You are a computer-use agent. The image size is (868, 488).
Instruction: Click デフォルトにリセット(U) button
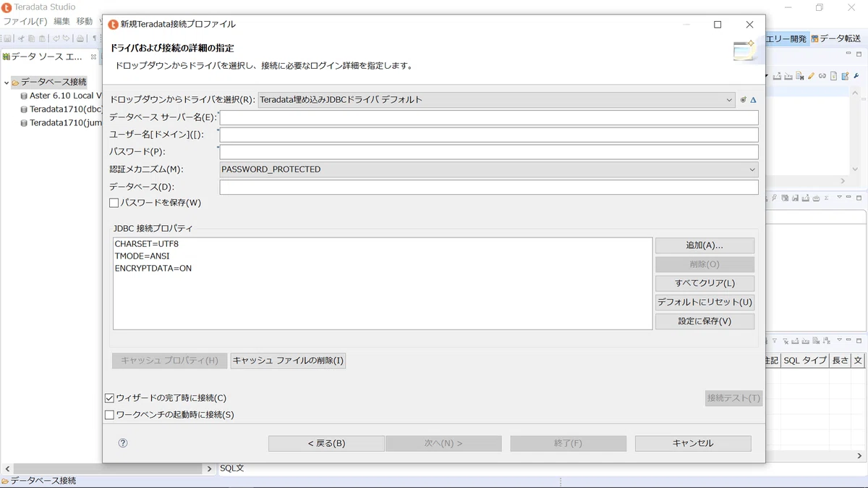pos(705,302)
